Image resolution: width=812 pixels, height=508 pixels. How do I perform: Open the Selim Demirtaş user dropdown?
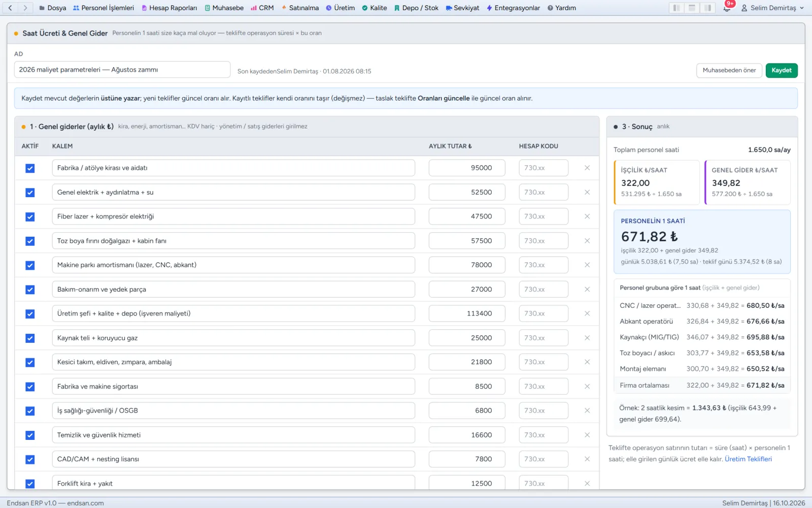(772, 8)
